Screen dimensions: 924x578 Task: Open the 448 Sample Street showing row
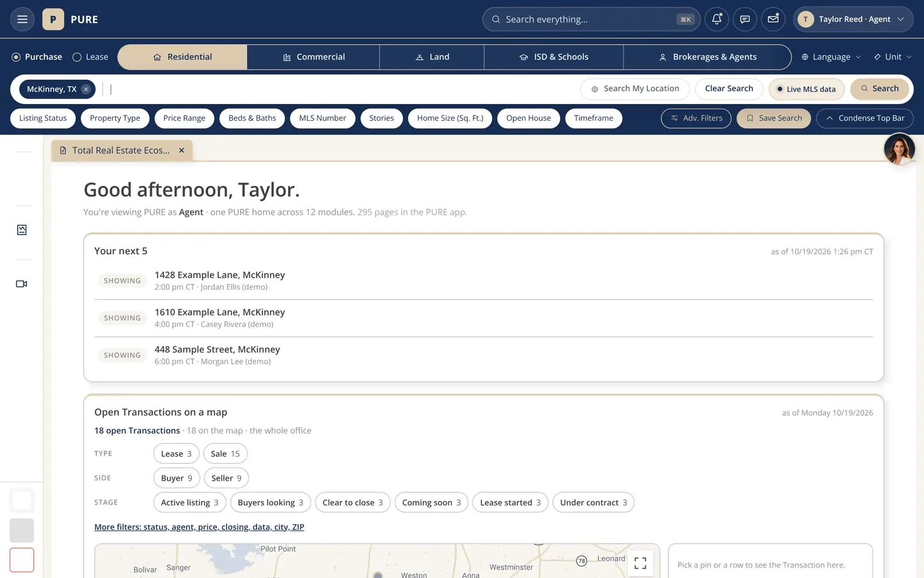pyautogui.click(x=484, y=355)
